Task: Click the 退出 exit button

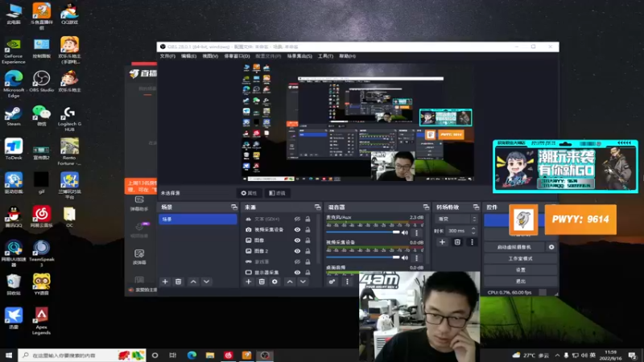Action: (x=520, y=282)
